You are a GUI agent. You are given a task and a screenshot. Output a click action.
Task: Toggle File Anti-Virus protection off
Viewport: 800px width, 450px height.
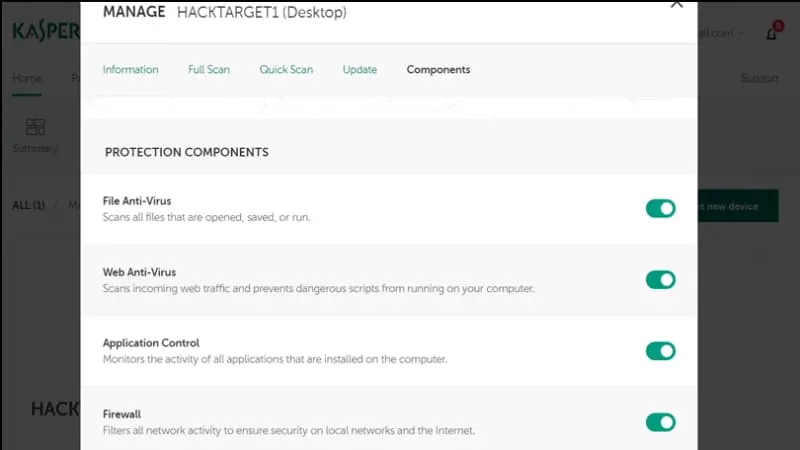point(661,208)
